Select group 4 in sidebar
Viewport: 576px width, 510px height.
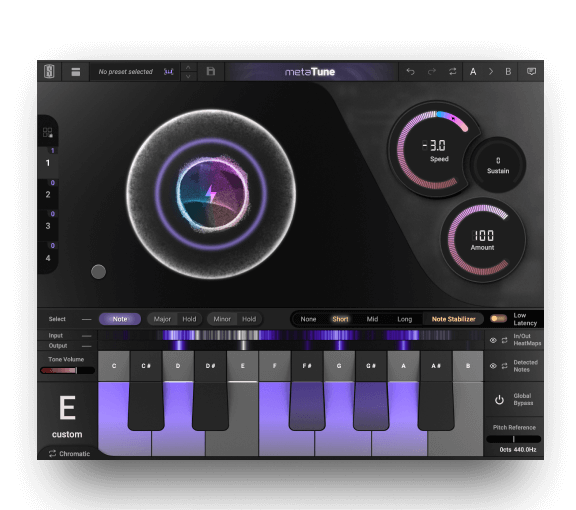48,258
